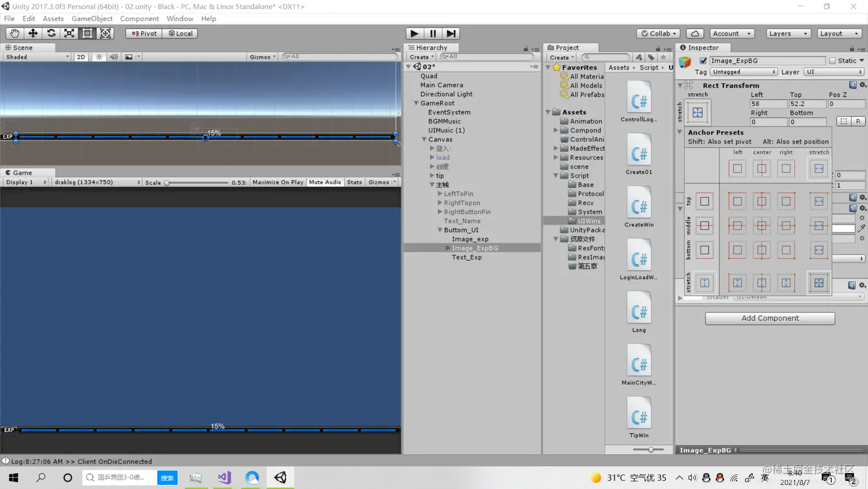Open the ControllLog C# script
The image size is (868, 489).
click(639, 102)
